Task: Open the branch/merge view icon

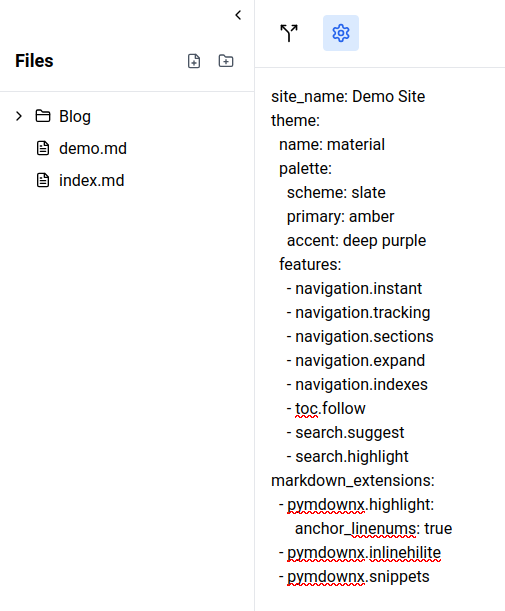Action: coord(289,33)
